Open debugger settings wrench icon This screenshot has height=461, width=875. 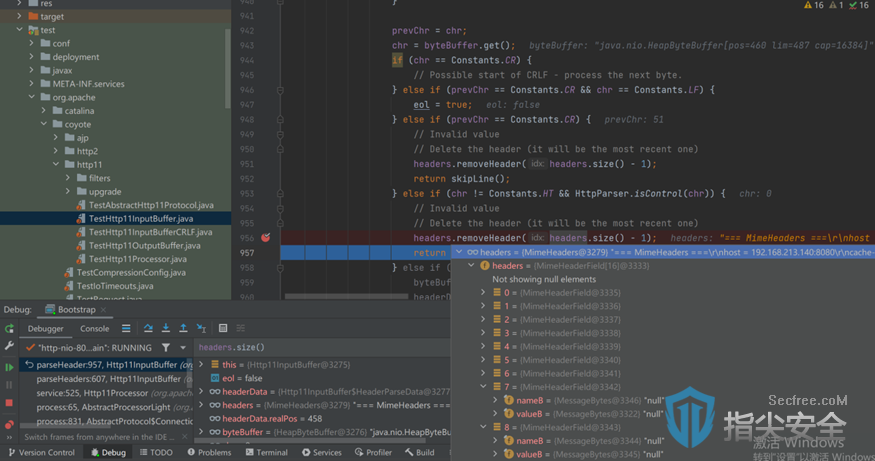[9, 347]
